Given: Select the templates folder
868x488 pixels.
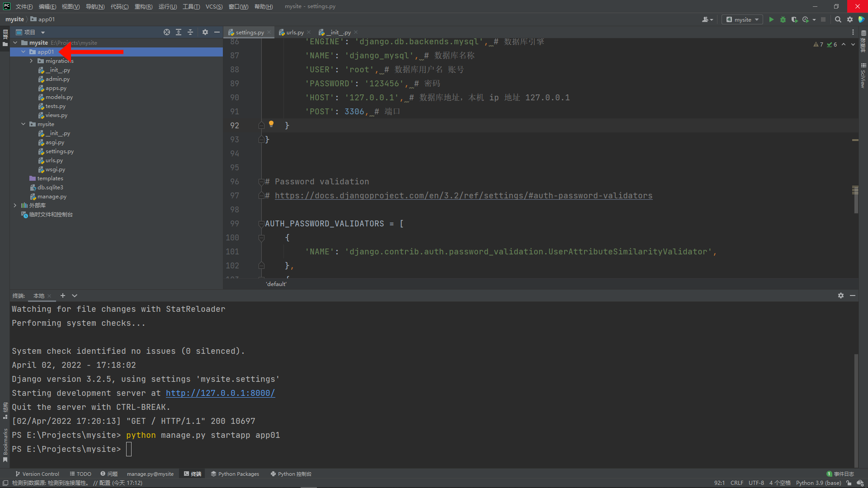Looking at the screenshot, I should [x=50, y=178].
